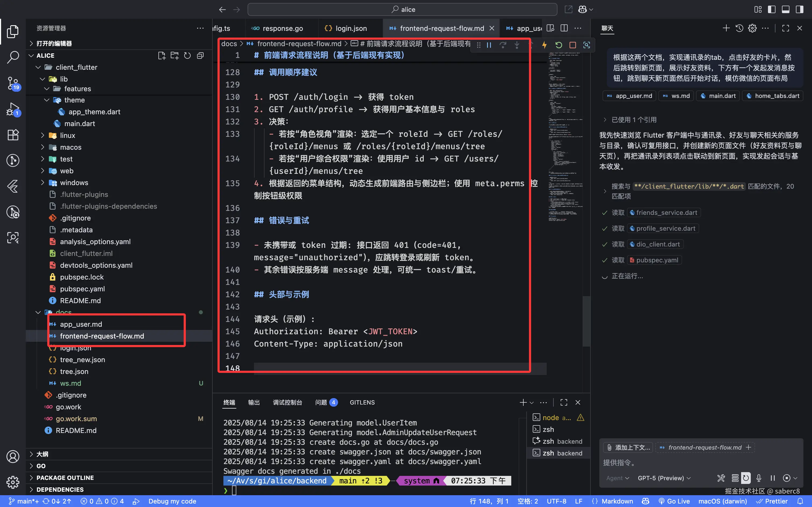Switch to the 问题 panel tab
Screen dimensions: 812x507
pos(321,402)
